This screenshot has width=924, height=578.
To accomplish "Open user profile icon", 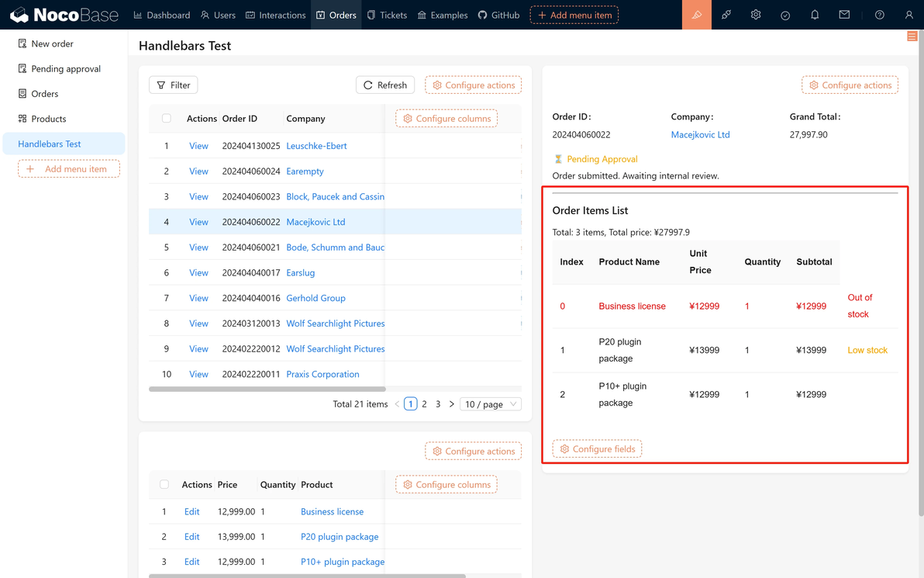I will click(x=908, y=15).
